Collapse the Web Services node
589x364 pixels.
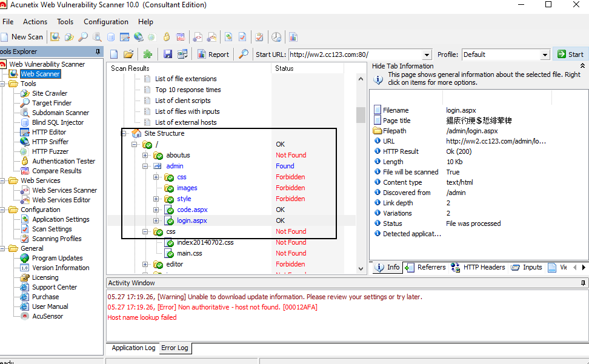coord(2,180)
